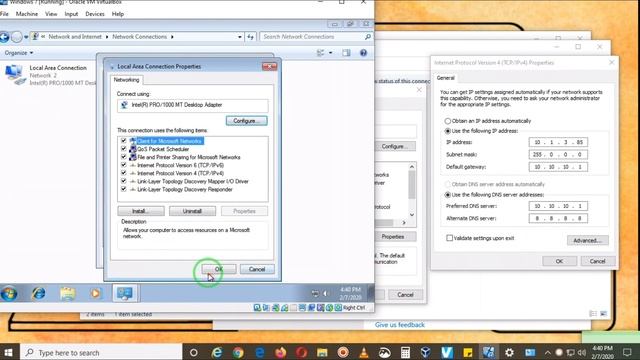The image size is (640, 360).
Task: Go back in the Network Connections explorer
Action: coord(4,37)
